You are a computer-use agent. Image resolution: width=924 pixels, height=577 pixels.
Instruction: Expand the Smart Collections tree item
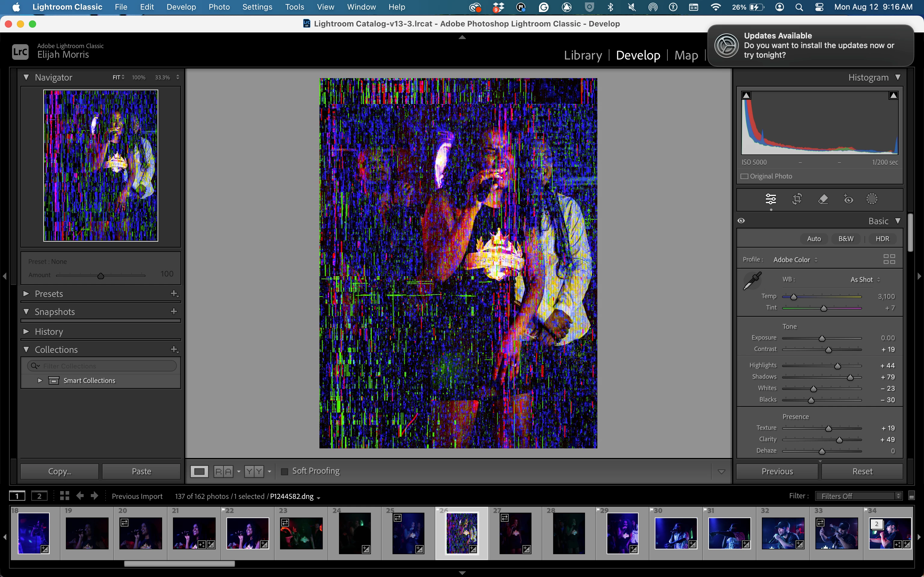pos(40,380)
